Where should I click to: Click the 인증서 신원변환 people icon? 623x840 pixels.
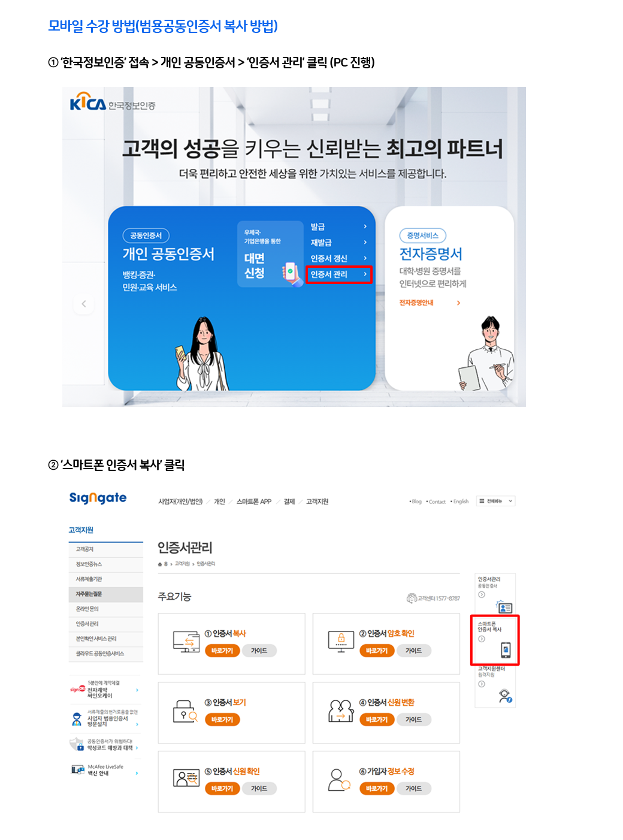point(341,711)
